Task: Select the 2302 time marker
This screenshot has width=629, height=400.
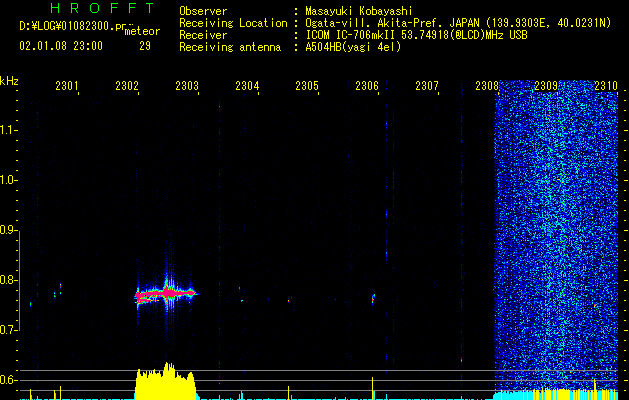Action: [127, 87]
